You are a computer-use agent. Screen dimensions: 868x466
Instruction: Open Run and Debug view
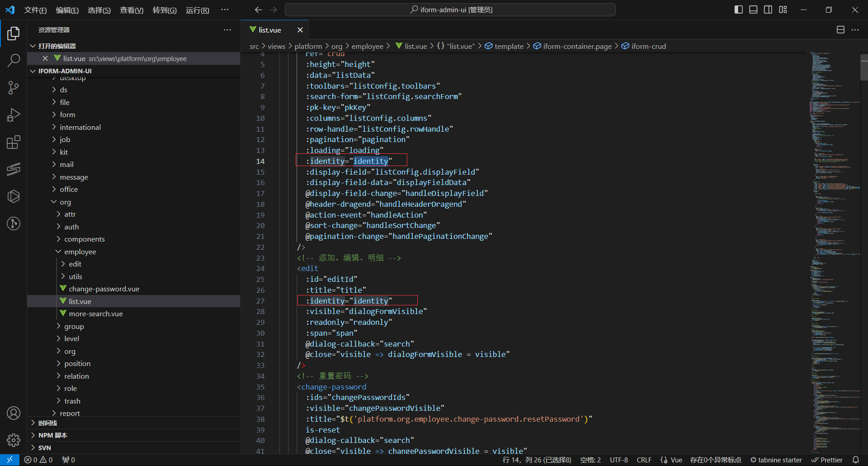(14, 115)
